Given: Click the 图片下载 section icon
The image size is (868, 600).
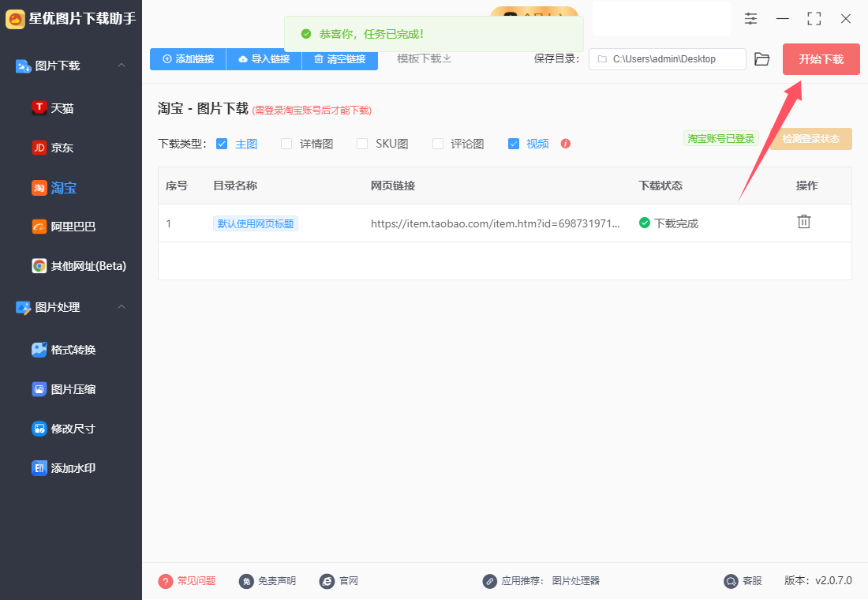Looking at the screenshot, I should point(23,66).
